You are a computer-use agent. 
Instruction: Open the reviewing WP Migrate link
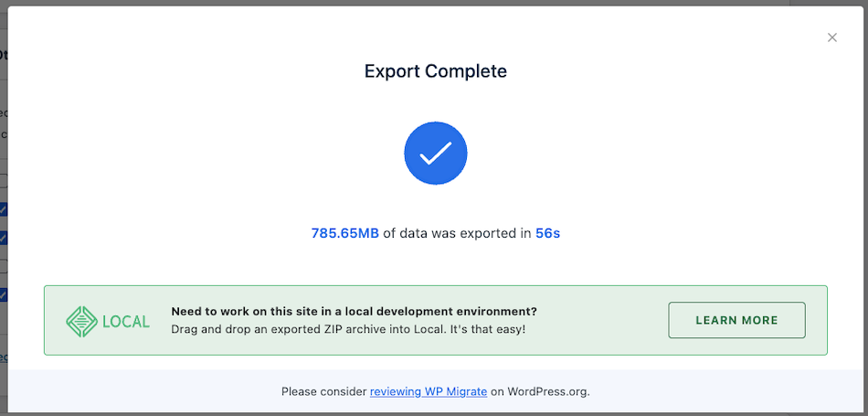pos(428,391)
